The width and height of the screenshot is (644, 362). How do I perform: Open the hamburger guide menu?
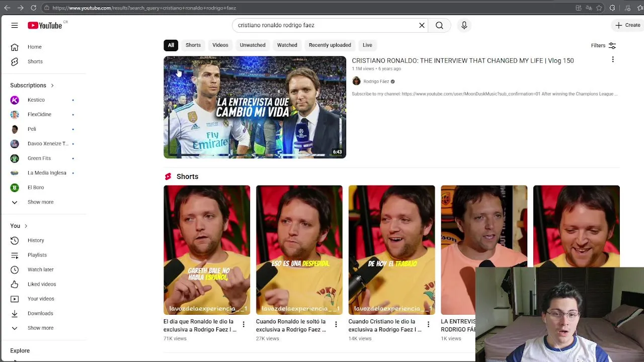(15, 25)
